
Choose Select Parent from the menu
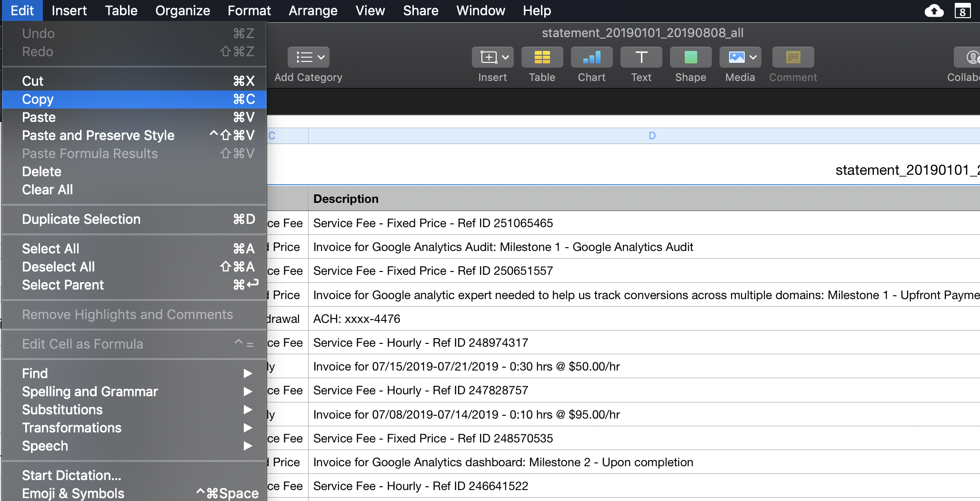click(x=134, y=285)
